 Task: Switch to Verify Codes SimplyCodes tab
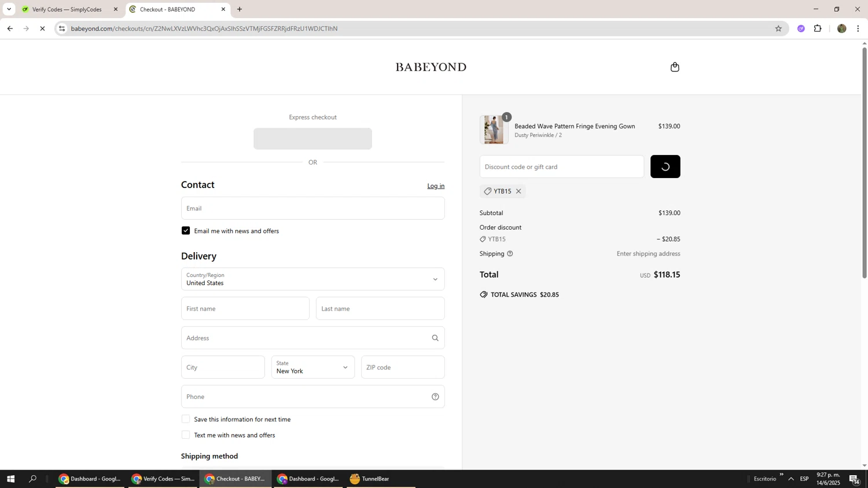69,9
